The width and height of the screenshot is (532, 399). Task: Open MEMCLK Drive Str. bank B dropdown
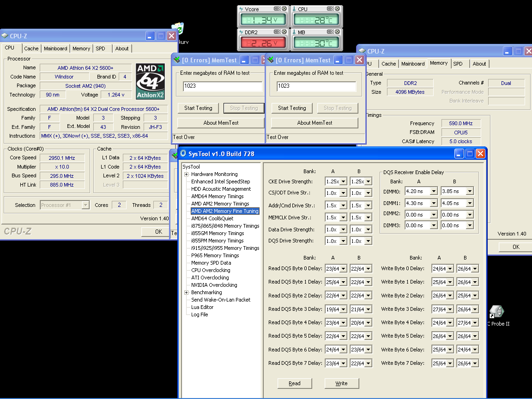(x=369, y=218)
